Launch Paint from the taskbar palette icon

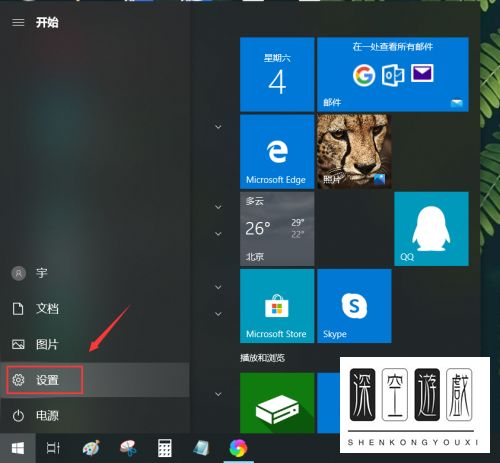pos(91,448)
